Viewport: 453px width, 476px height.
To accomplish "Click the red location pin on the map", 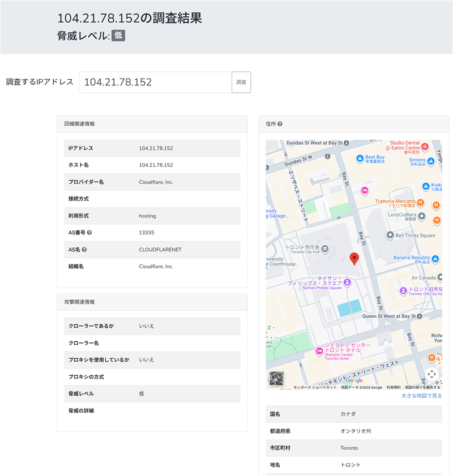I will tap(354, 259).
